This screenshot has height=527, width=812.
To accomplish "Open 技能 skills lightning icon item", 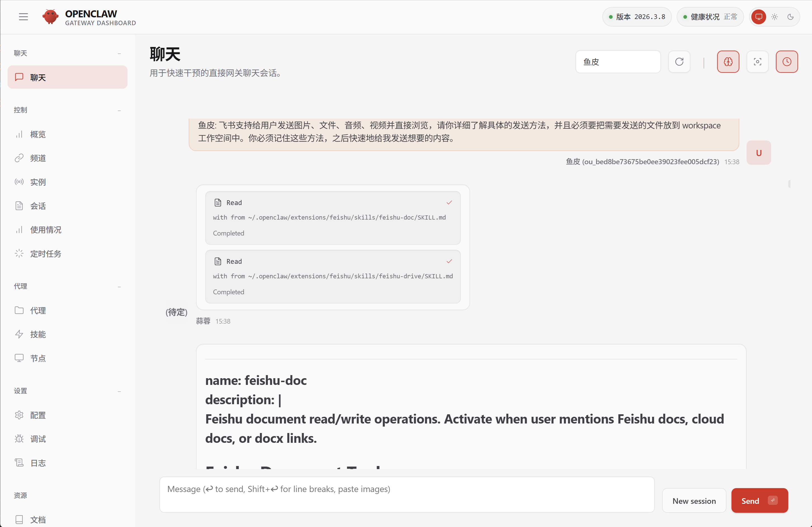I will coord(37,334).
